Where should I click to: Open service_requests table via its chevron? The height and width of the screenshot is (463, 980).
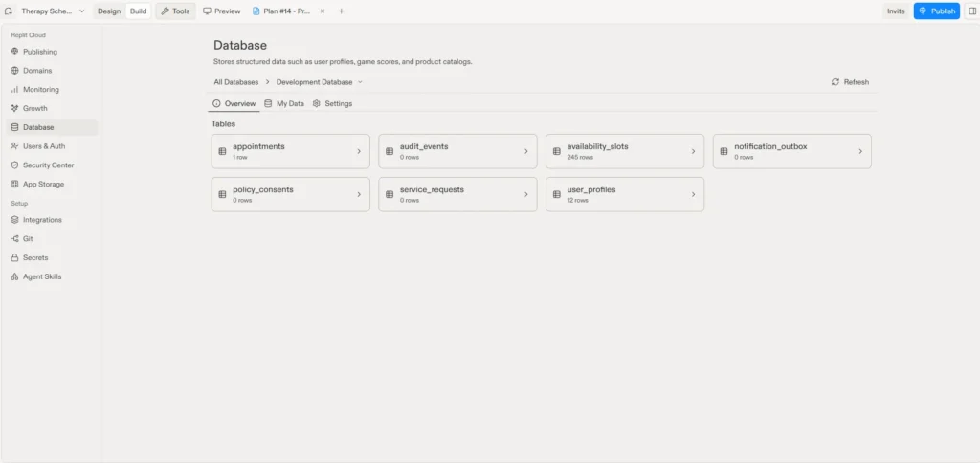[x=526, y=194]
